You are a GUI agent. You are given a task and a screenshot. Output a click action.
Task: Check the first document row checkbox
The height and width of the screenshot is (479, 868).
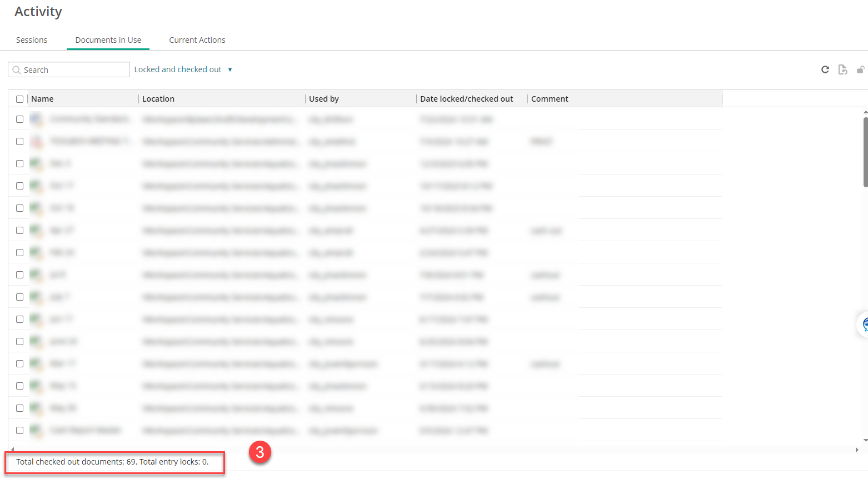pos(20,119)
